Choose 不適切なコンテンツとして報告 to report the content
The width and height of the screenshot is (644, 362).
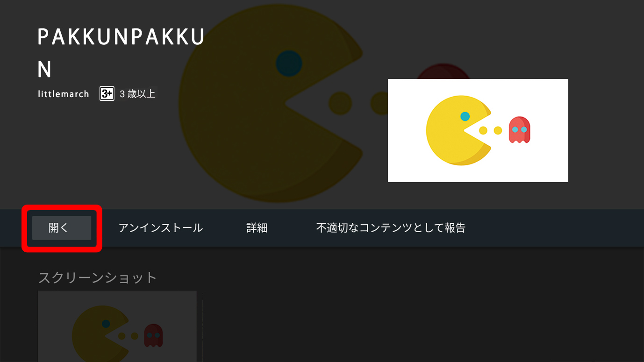click(391, 228)
